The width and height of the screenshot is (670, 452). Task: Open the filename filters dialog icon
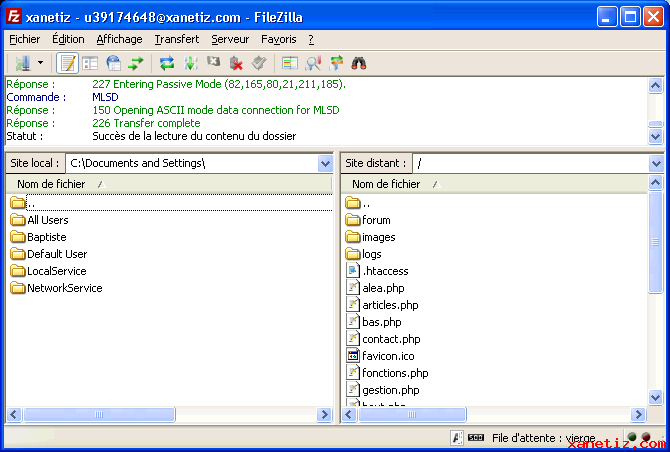pyautogui.click(x=290, y=63)
